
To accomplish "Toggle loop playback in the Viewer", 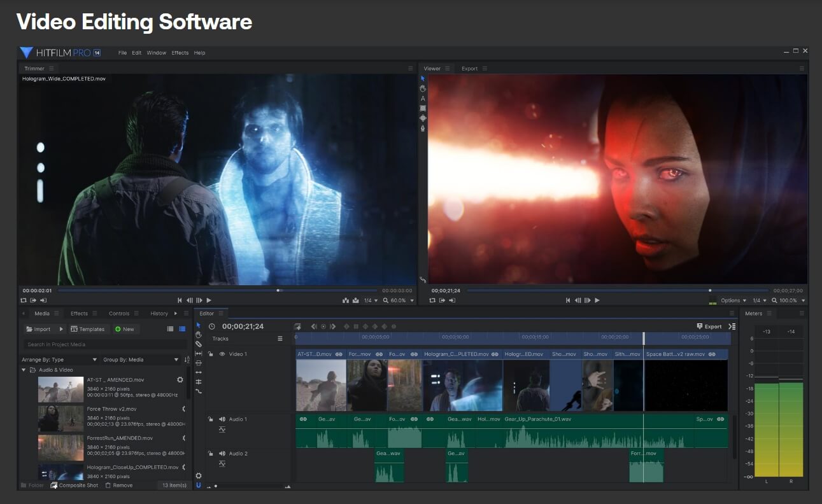I will (x=432, y=300).
